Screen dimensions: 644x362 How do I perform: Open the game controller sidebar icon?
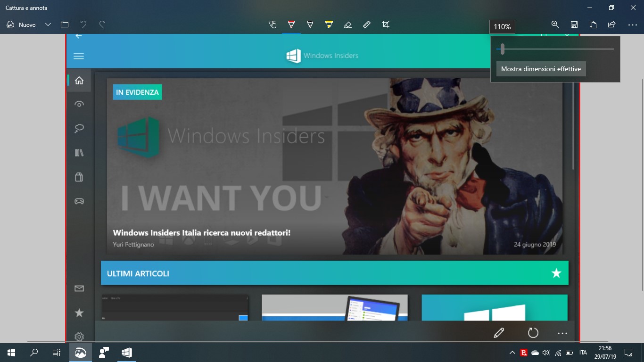(79, 201)
